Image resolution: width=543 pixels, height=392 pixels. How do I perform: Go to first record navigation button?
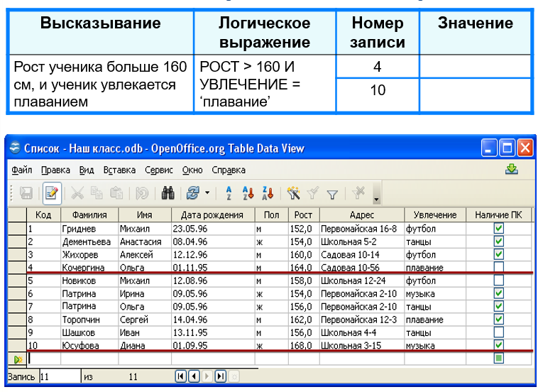[180, 376]
